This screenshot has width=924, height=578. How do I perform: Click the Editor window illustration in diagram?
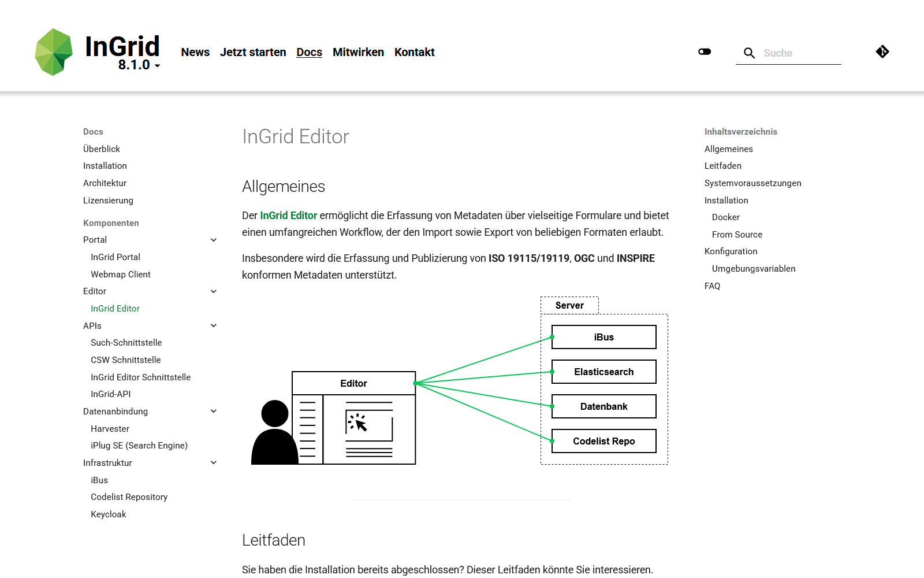[x=353, y=418]
